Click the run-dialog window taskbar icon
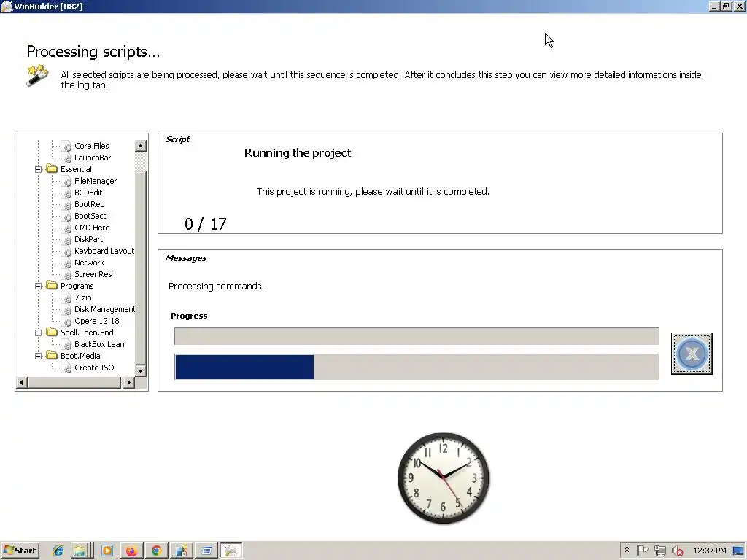 coord(206,551)
